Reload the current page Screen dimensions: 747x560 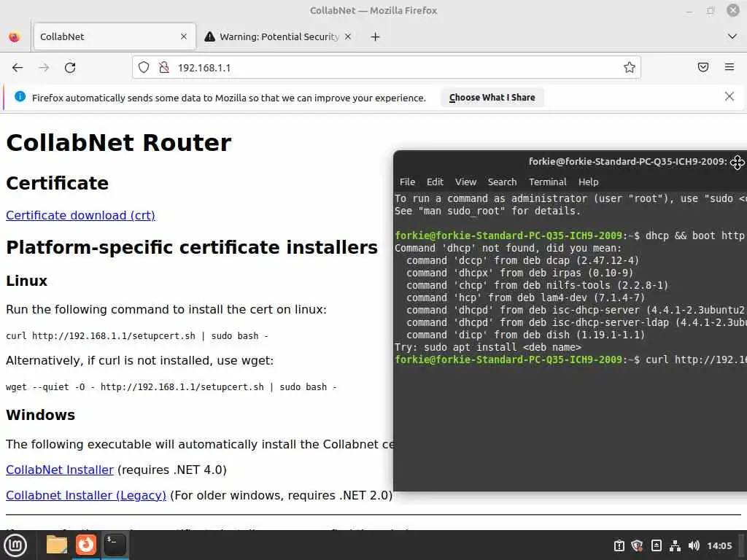tap(70, 68)
